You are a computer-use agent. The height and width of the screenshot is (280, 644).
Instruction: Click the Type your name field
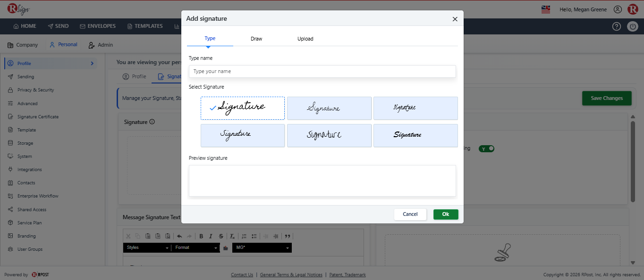point(322,71)
